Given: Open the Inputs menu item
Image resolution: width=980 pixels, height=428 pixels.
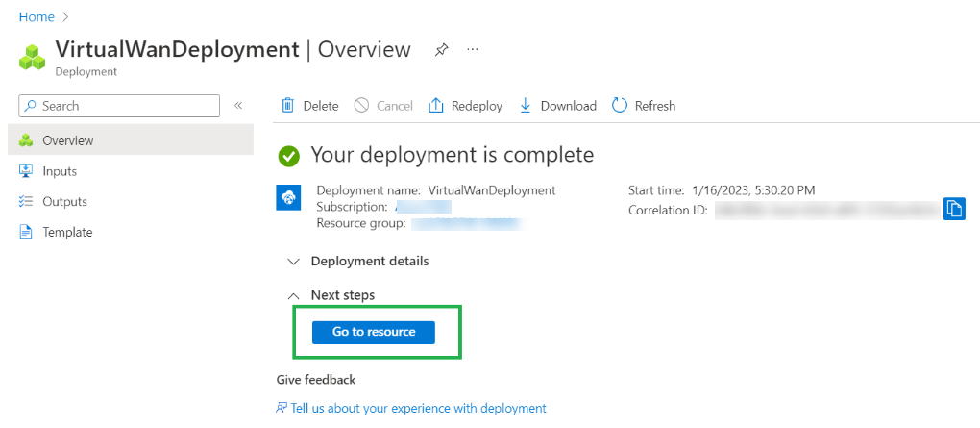Looking at the screenshot, I should (x=60, y=171).
